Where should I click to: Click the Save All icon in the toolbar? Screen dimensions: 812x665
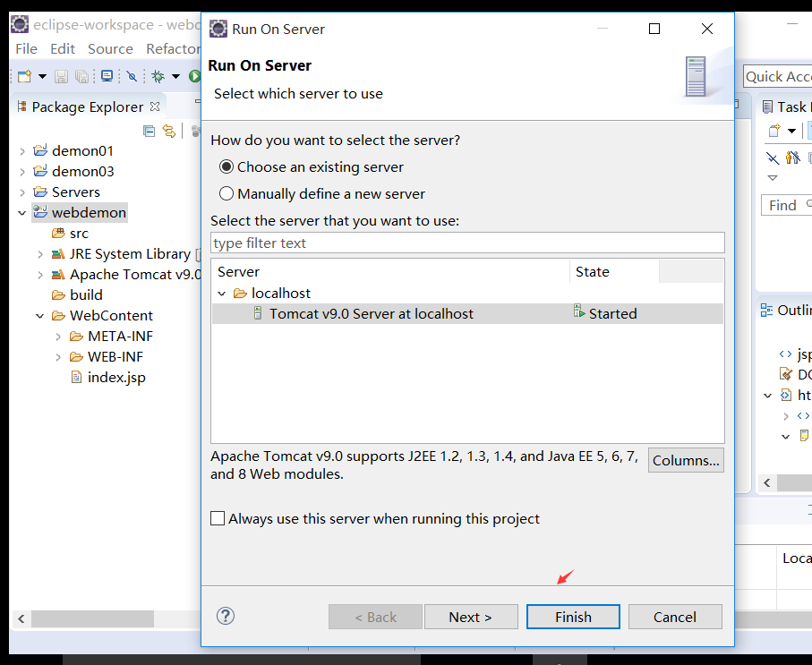(x=81, y=77)
